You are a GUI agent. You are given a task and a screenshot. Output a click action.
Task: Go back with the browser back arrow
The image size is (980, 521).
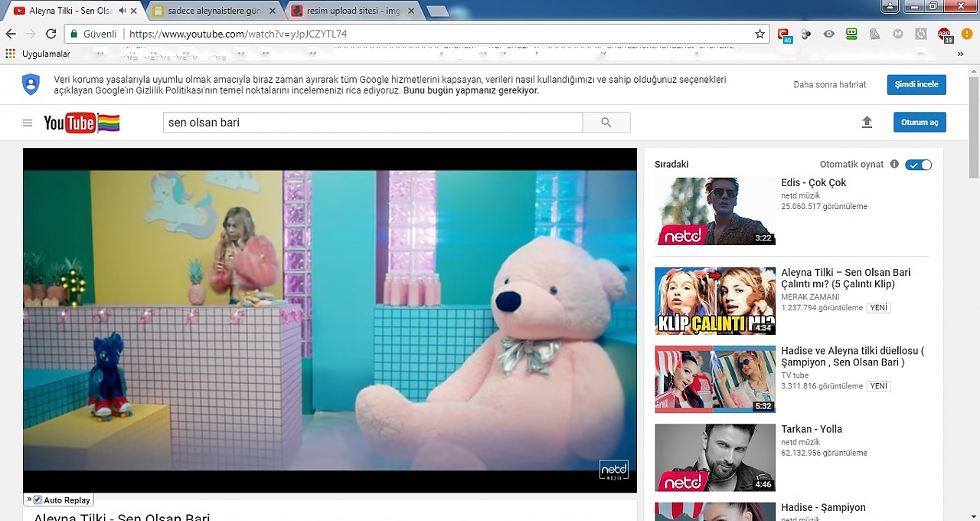(x=11, y=34)
